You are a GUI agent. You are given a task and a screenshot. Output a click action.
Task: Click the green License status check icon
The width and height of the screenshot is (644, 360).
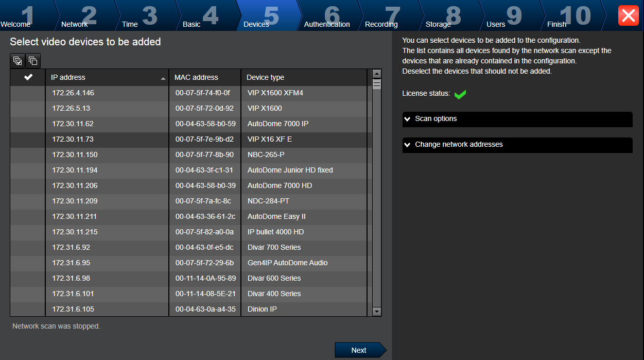460,94
